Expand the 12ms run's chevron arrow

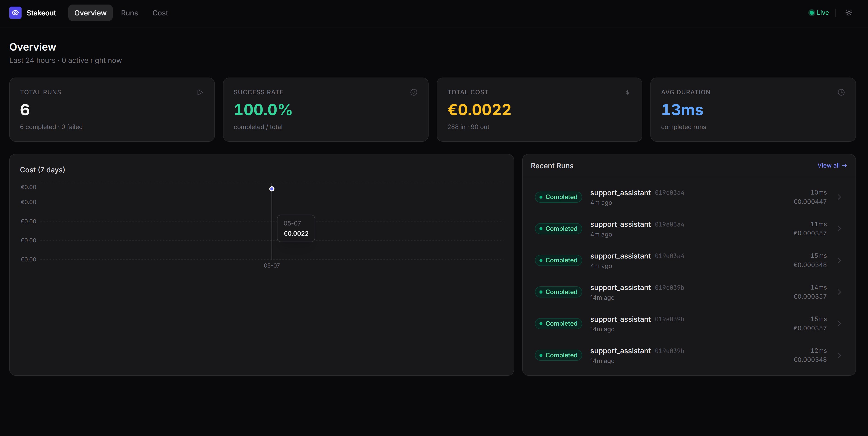839,356
